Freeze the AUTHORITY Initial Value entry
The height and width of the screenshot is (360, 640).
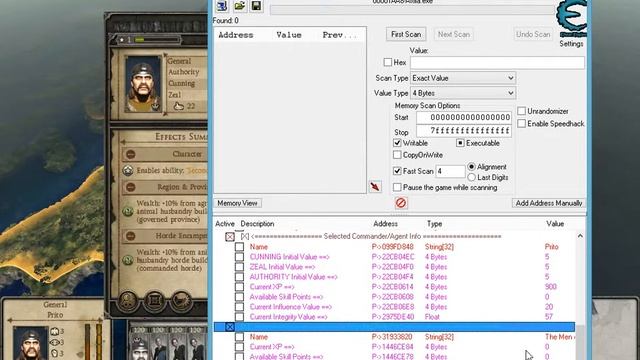pos(239,277)
